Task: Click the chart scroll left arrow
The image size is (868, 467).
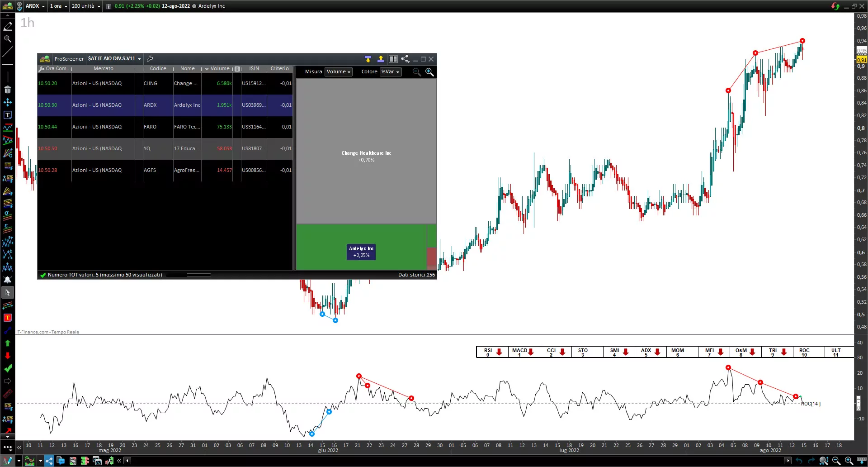Action: coord(127,461)
